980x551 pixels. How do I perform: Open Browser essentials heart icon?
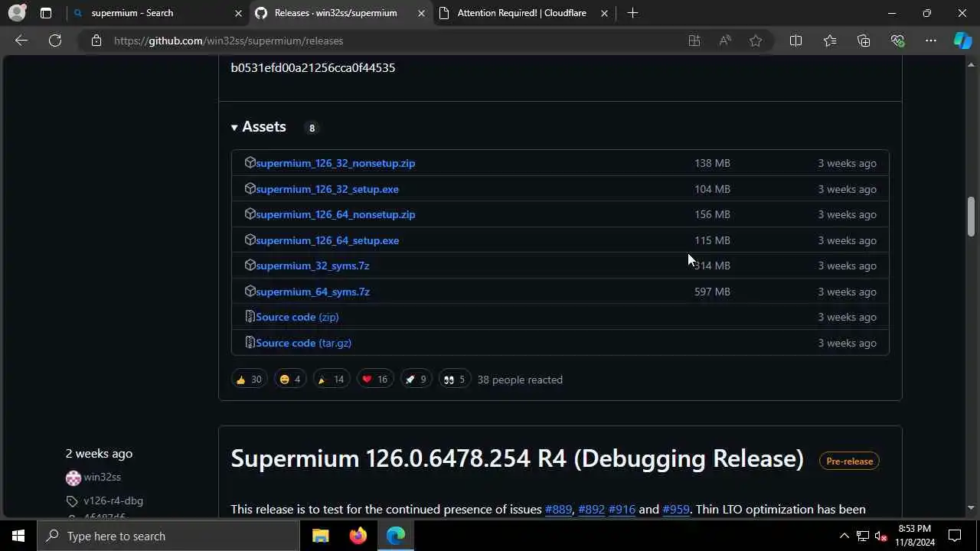[897, 41]
